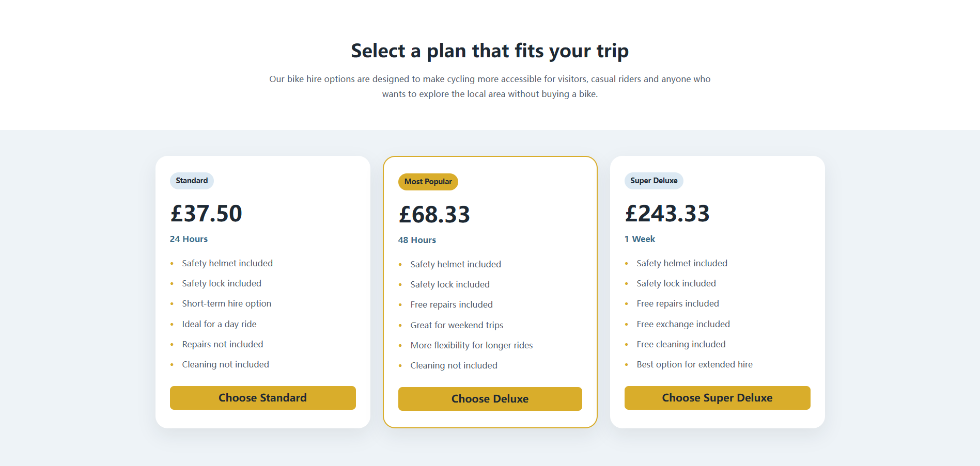Click the £68.33 price text
Image resolution: width=980 pixels, height=466 pixels.
pyautogui.click(x=434, y=214)
